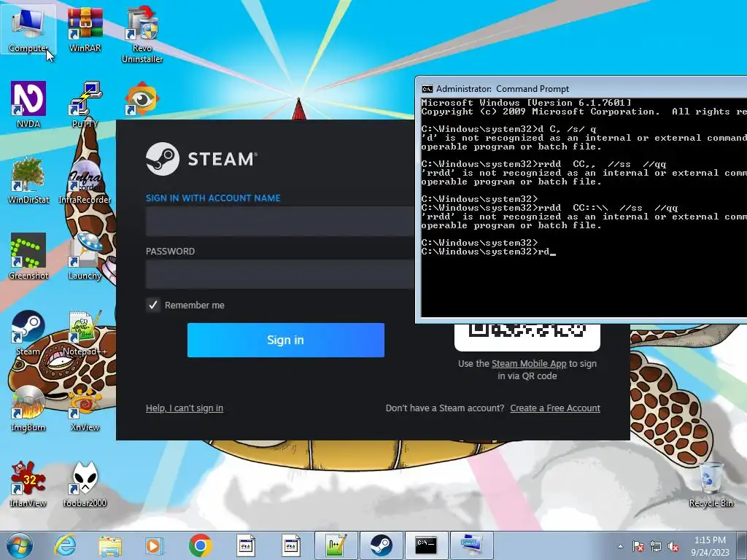Viewport: 747px width, 560px height.
Task: Launch the PuTTY desktop shortcut
Action: pyautogui.click(x=85, y=105)
